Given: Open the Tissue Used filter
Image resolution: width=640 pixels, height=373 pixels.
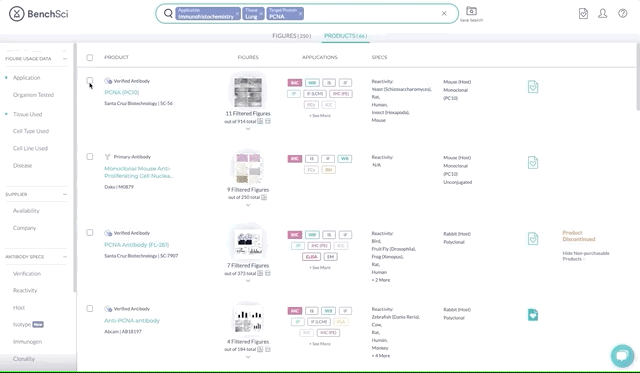Looking at the screenshot, I should (x=27, y=114).
